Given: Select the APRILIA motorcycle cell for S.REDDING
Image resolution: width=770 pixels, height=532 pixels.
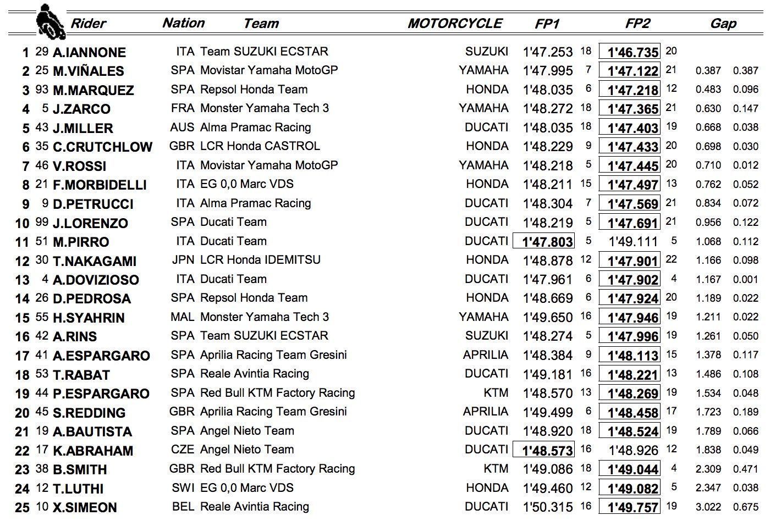Looking at the screenshot, I should tap(485, 412).
